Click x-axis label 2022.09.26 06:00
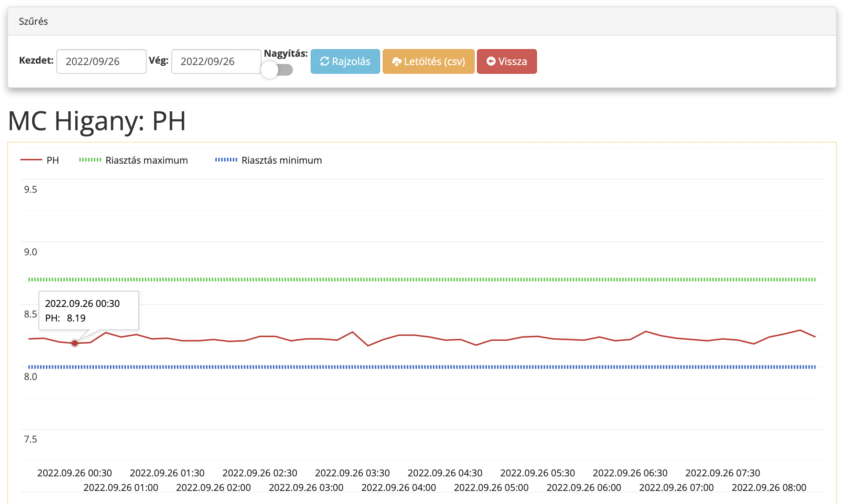Image resolution: width=844 pixels, height=504 pixels. (584, 487)
